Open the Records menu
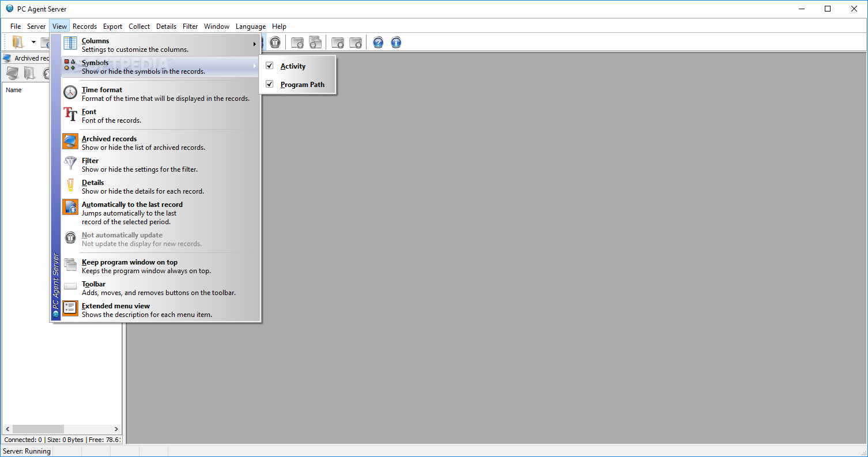 (x=85, y=27)
